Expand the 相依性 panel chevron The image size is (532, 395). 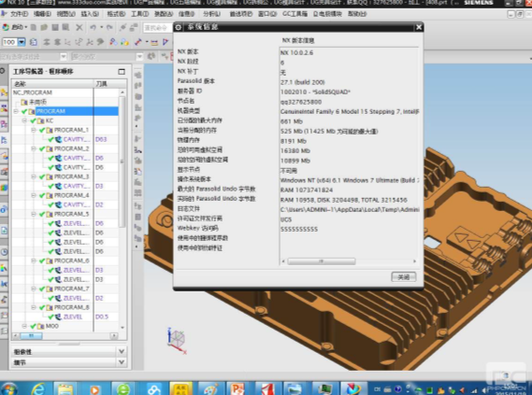pos(122,351)
